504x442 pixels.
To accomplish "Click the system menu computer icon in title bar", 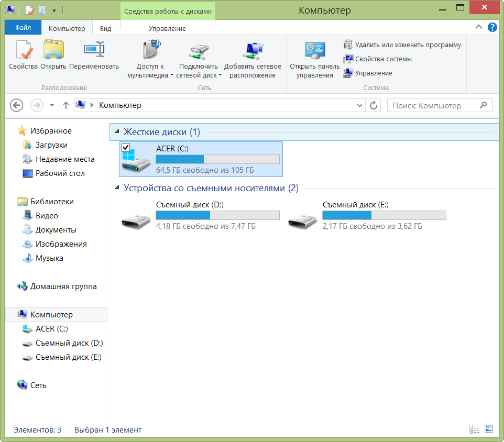I will [10, 10].
